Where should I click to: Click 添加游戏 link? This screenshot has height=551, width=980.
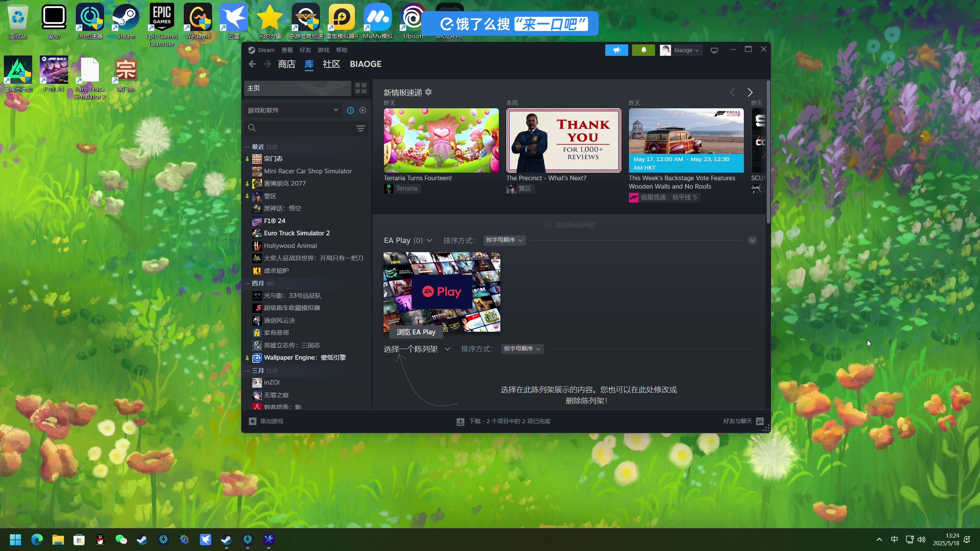pyautogui.click(x=272, y=421)
